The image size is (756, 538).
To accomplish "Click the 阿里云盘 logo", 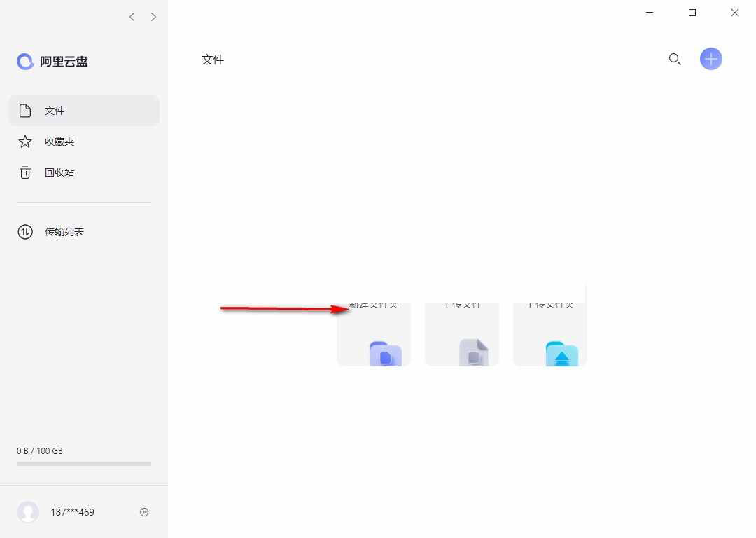I will tap(52, 62).
